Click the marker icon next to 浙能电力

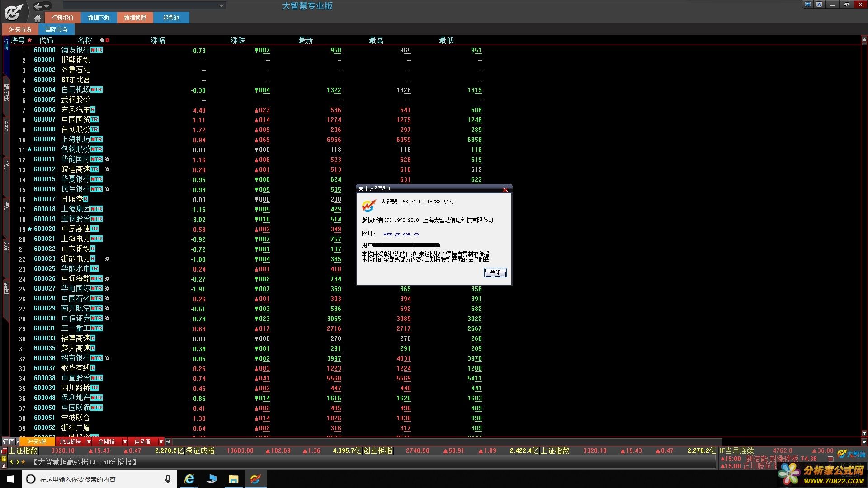(107, 259)
